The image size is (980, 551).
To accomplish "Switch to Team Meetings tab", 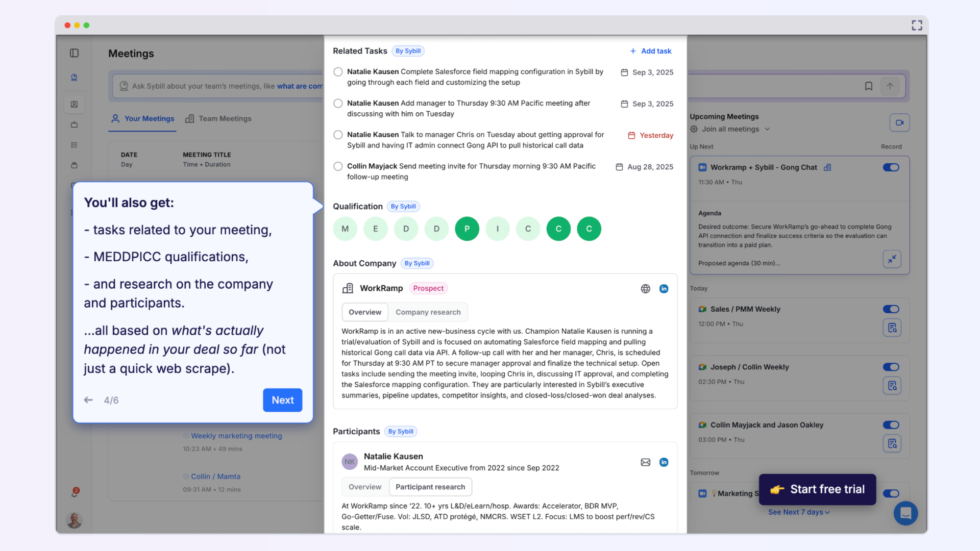I will pyautogui.click(x=218, y=118).
